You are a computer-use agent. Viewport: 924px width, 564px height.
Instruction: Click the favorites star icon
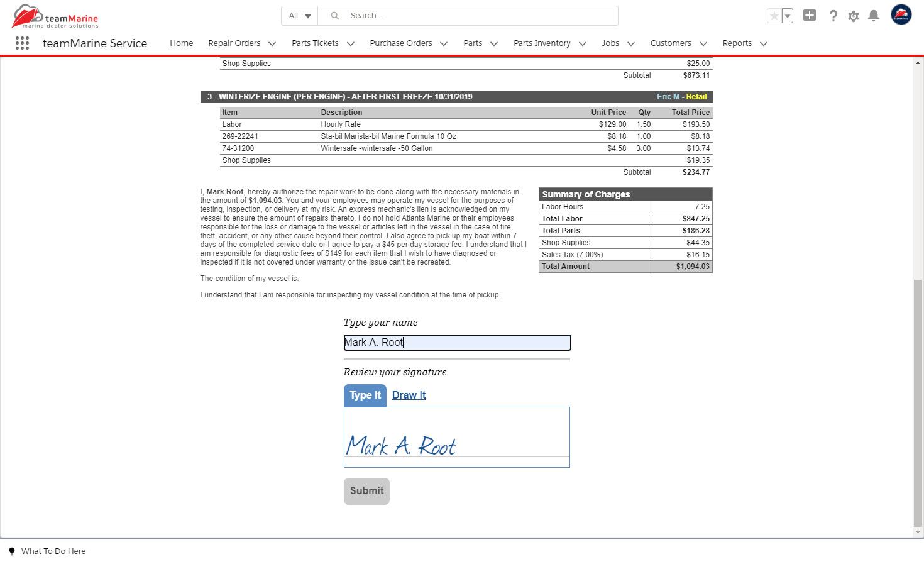(x=774, y=16)
